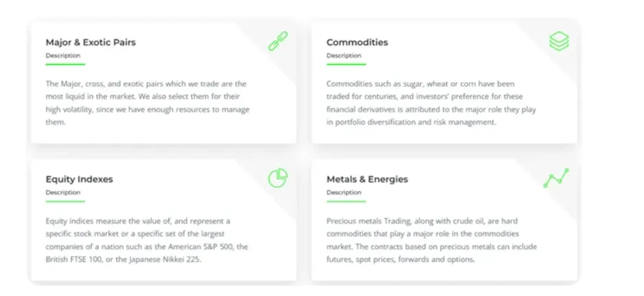This screenshot has width=644, height=296.
Task: Click green underline in Commodities card
Action: tap(346, 64)
